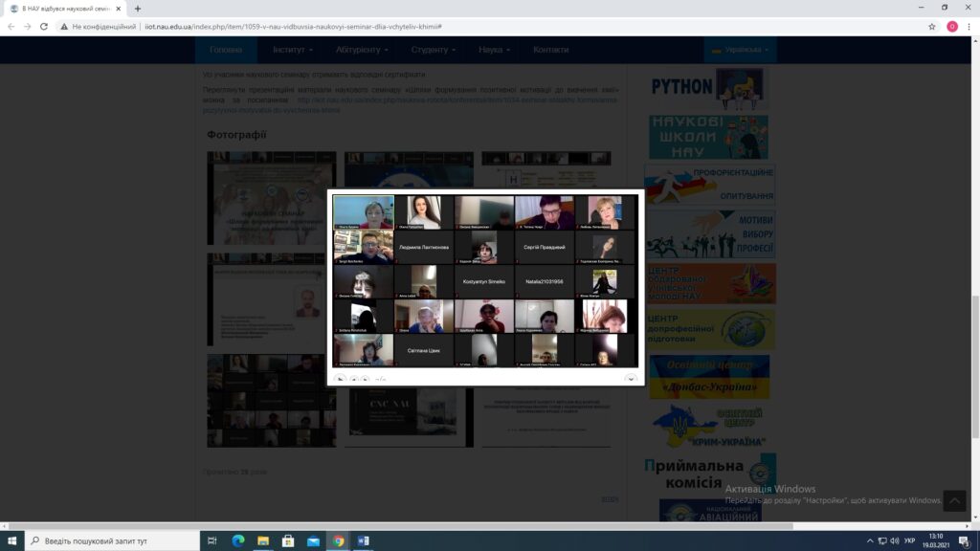Expand the Студенту navigation menu
The width and height of the screenshot is (980, 551).
[433, 50]
